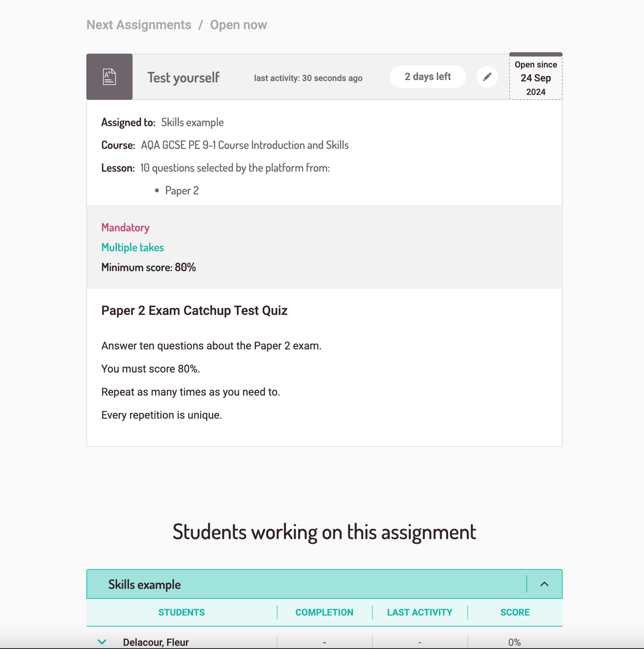Click the Test yourself assignment title
This screenshot has height=649, width=644.
pyautogui.click(x=184, y=78)
